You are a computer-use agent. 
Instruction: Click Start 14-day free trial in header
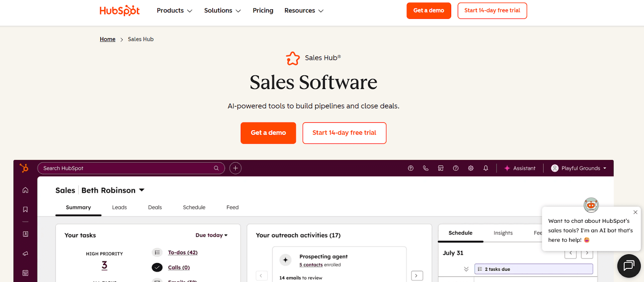point(492,10)
